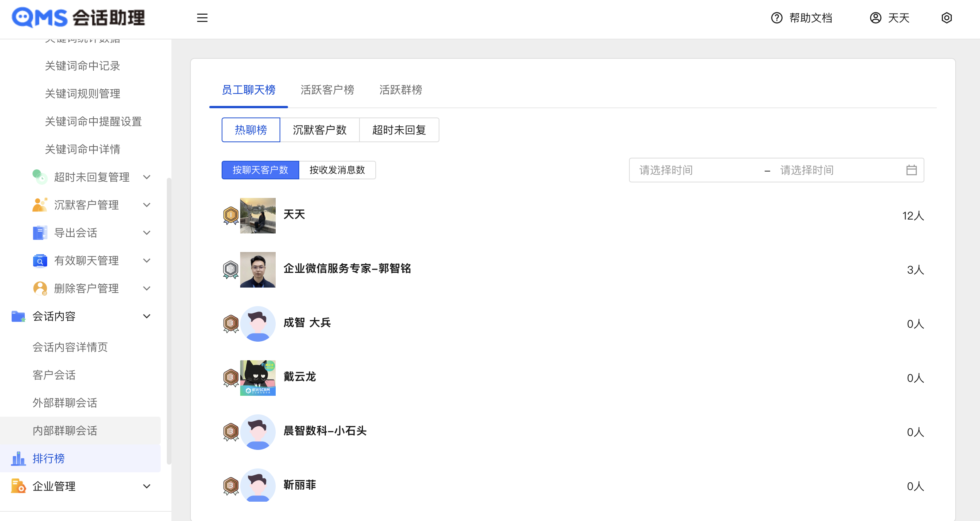This screenshot has height=521, width=980.
Task: Switch to the 活跃群榜 tab
Action: tap(401, 90)
